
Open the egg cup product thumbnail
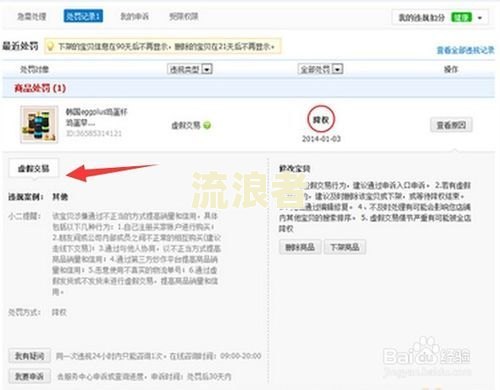(x=39, y=124)
